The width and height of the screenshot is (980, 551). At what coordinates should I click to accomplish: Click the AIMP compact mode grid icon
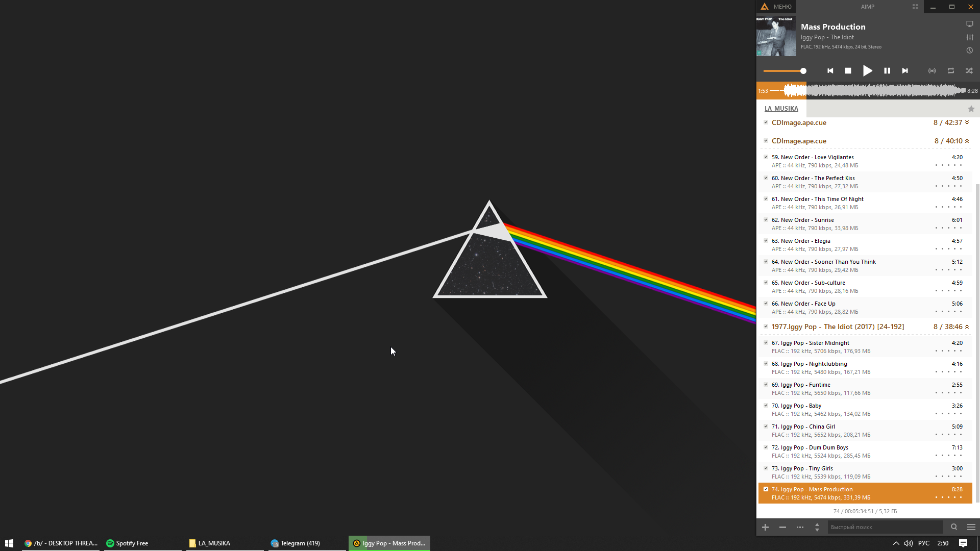915,7
